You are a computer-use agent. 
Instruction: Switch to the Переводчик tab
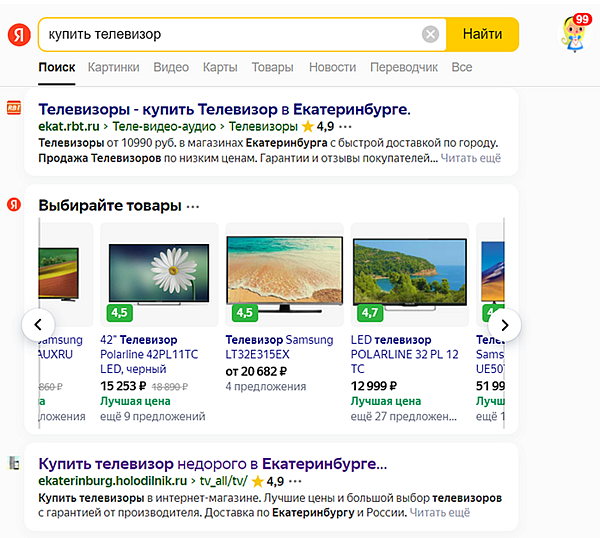coord(404,67)
